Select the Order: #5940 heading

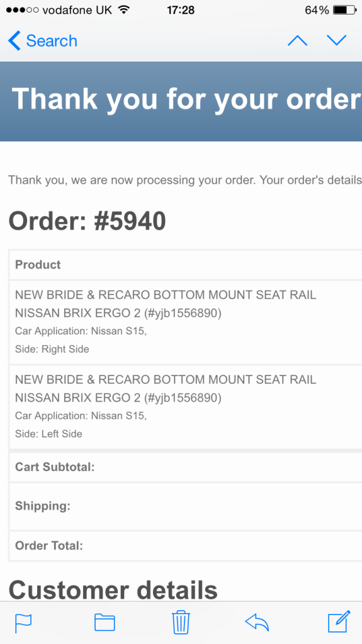point(88,221)
